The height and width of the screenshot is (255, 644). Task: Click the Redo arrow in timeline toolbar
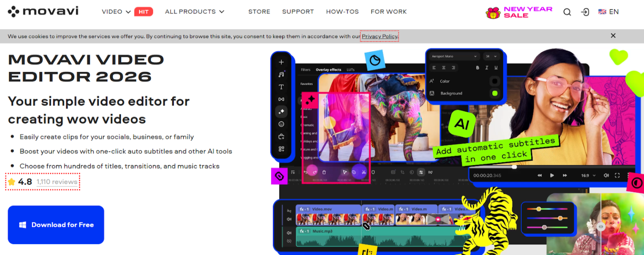tap(314, 172)
